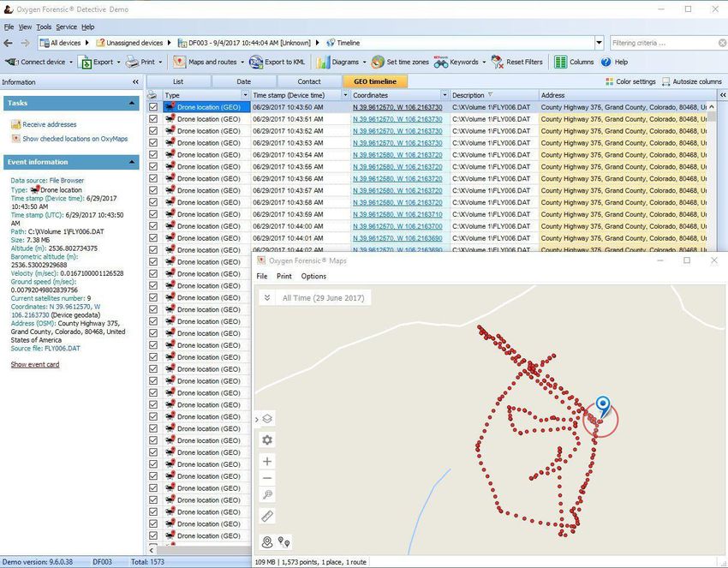Screen dimensions: 728x568
Task: Collapse the Tasks panel
Action: tap(132, 103)
